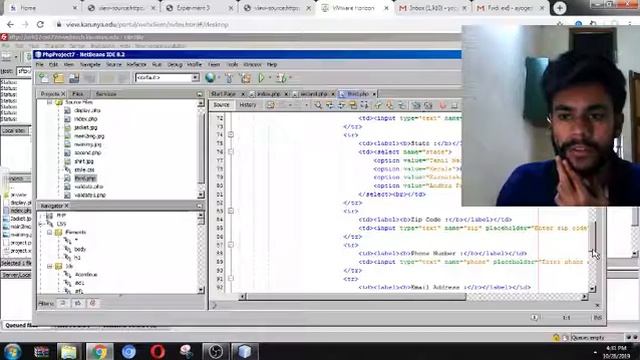Open the Help menu in NetBeans
The image size is (640, 360).
point(272,64)
